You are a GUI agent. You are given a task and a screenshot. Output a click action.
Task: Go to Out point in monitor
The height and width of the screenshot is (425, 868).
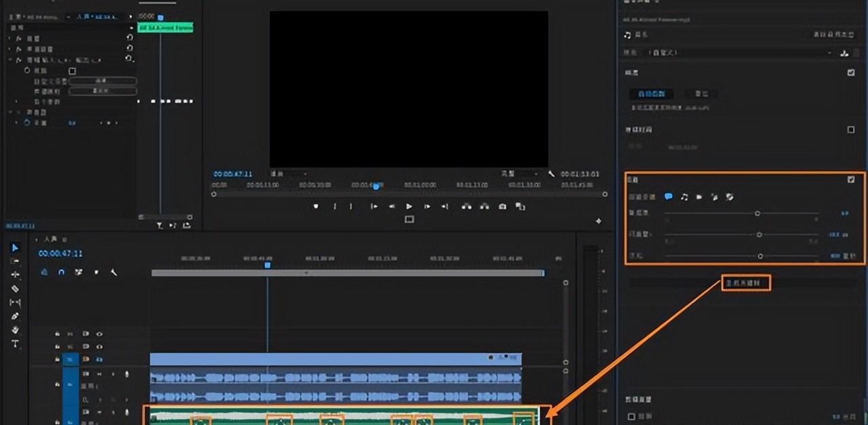pyautogui.click(x=445, y=206)
